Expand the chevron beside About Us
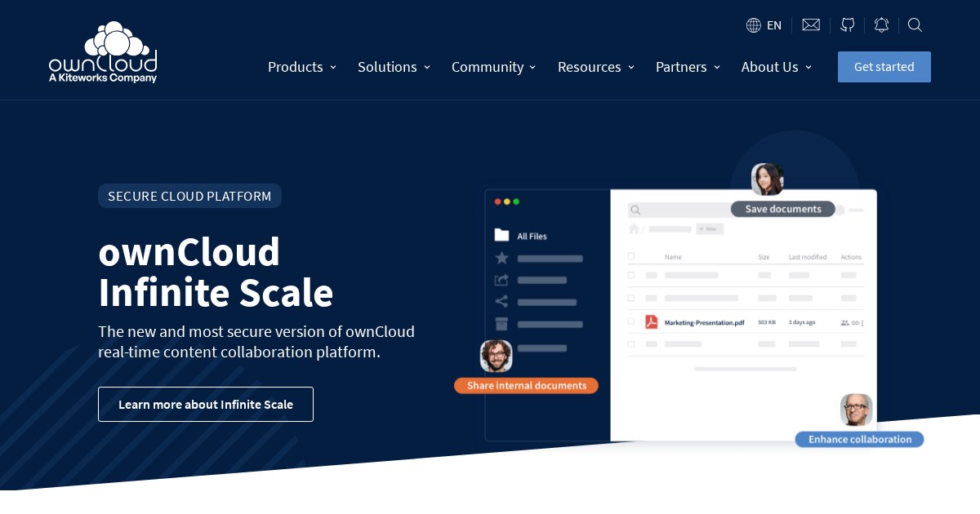The height and width of the screenshot is (514, 980). click(x=808, y=68)
